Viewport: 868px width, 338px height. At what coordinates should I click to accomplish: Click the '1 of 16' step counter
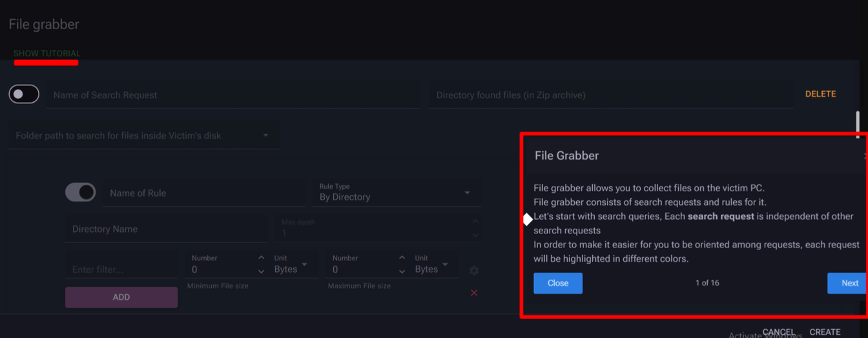tap(707, 283)
